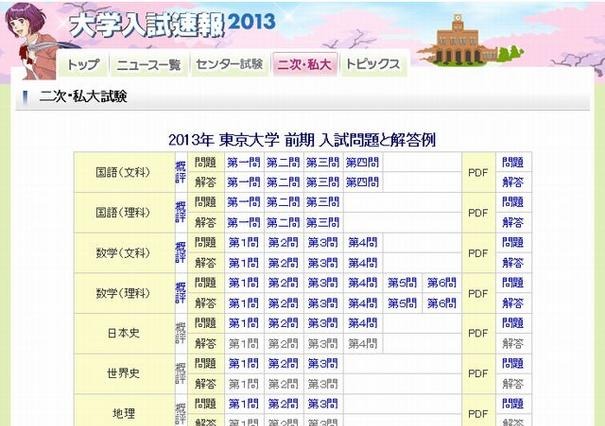Open 日本史 問題 第4問
Viewport: 605px width, 426px height.
point(362,323)
